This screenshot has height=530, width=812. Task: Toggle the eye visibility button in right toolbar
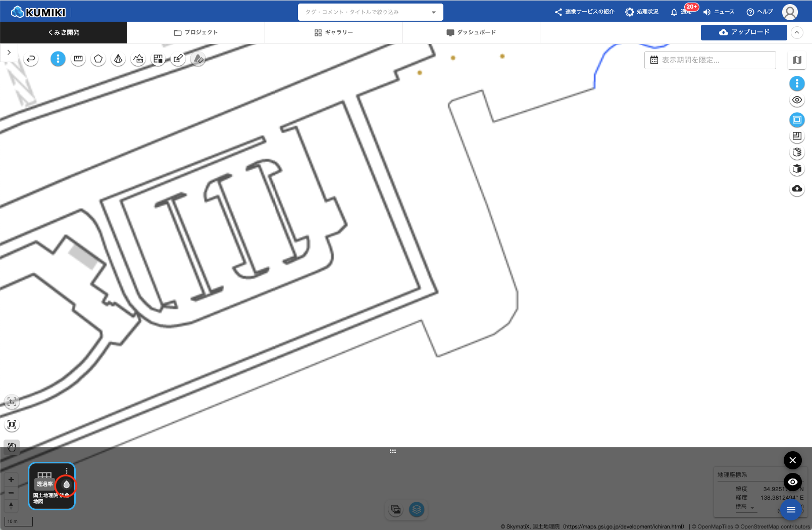pyautogui.click(x=797, y=100)
